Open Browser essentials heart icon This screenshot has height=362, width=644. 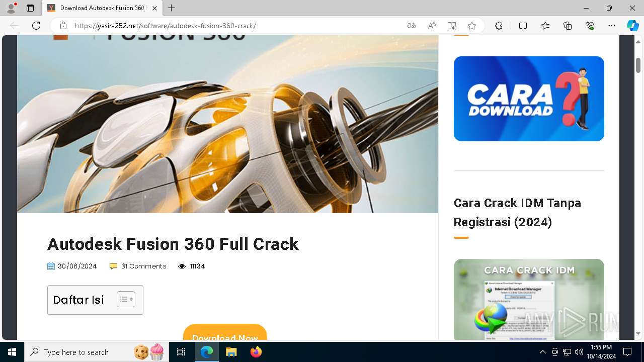click(590, 26)
